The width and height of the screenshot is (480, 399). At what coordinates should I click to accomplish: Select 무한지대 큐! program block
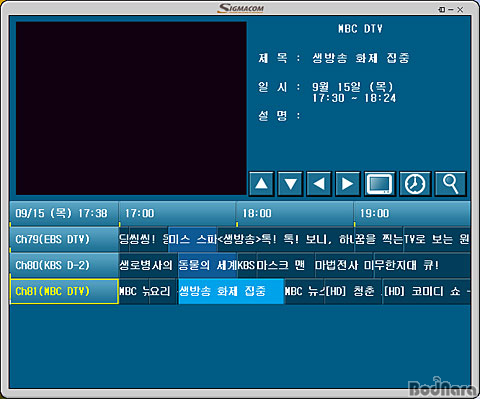(422, 265)
